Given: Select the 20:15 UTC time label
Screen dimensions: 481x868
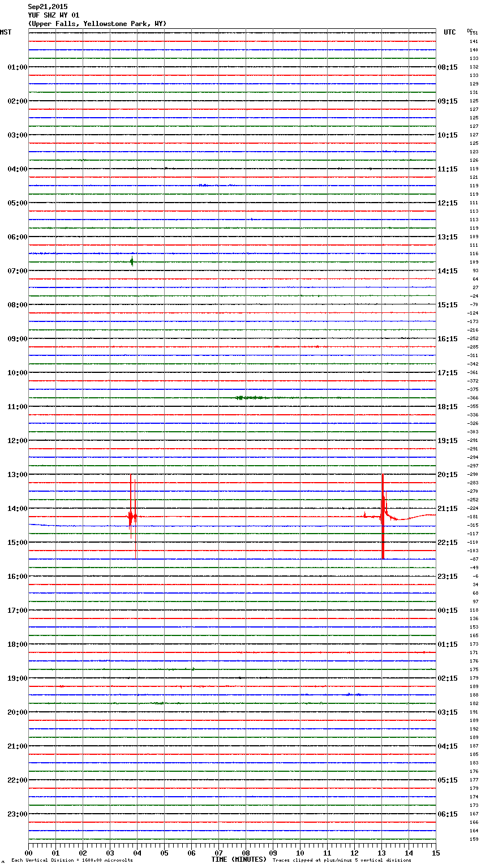Looking at the screenshot, I should [448, 475].
